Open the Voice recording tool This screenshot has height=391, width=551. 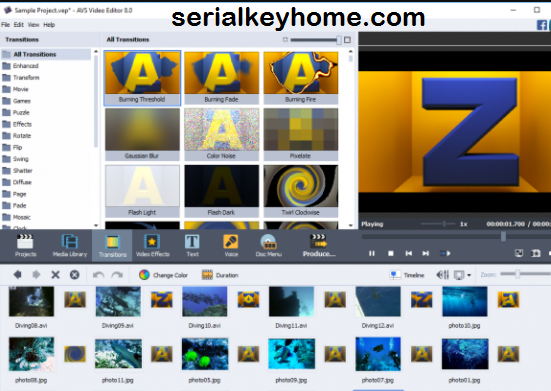231,246
